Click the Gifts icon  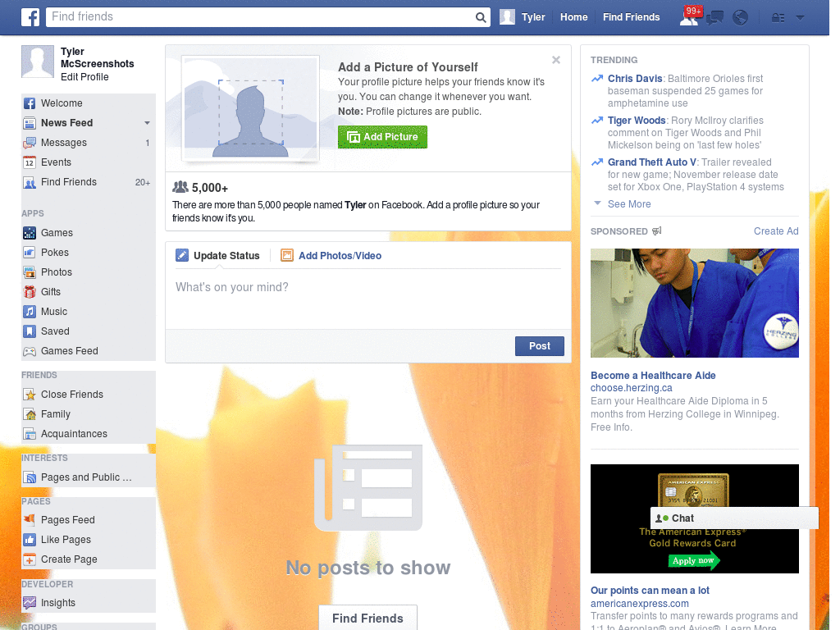[x=30, y=292]
